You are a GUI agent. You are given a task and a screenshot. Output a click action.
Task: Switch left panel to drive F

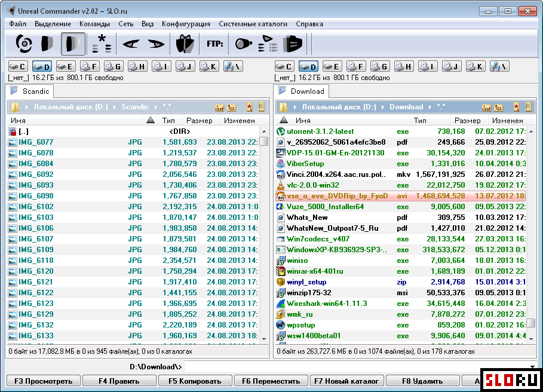point(90,66)
